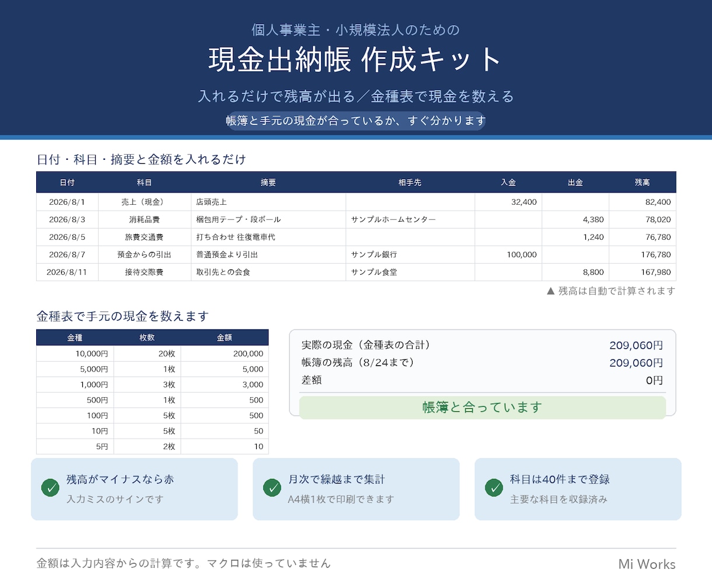Click the 普通預金より引出 description cell
Image resolution: width=712 pixels, height=588 pixels.
pos(268,254)
